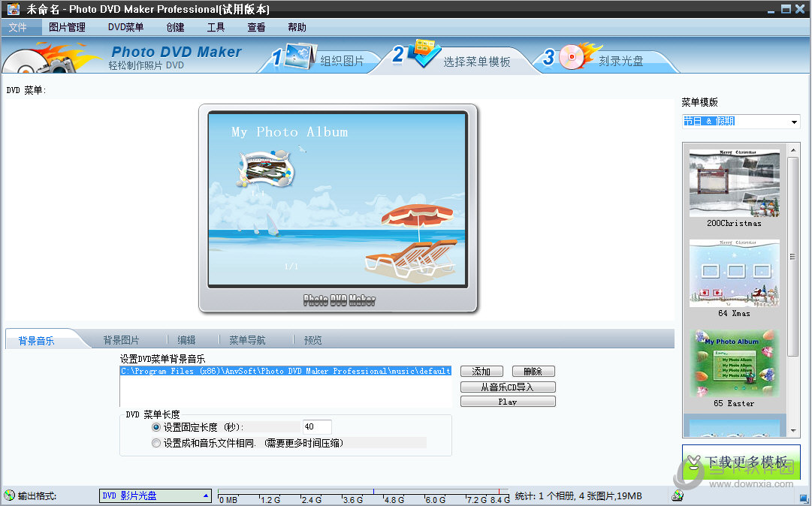Screen dimensions: 812x506
Task: Switch to the 选择菜单模板 step tab
Action: coord(476,62)
